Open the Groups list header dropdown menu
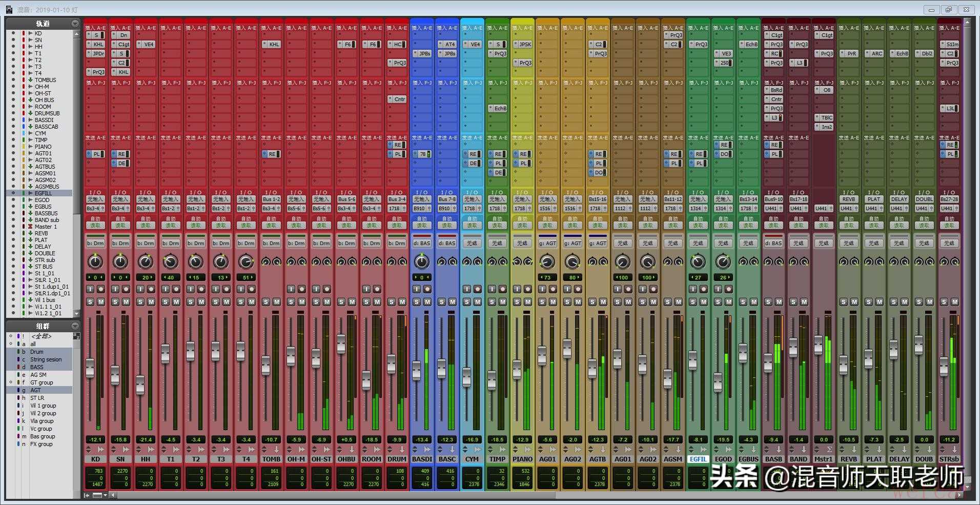 (75, 326)
